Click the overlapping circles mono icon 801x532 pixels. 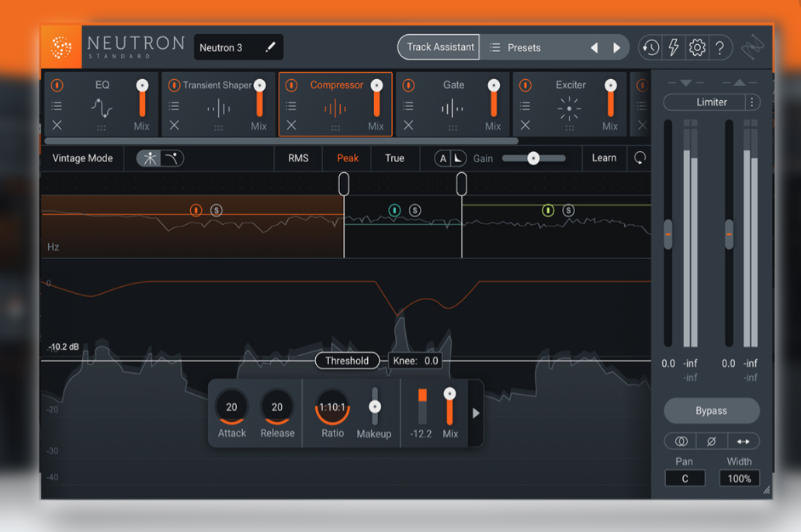click(681, 441)
